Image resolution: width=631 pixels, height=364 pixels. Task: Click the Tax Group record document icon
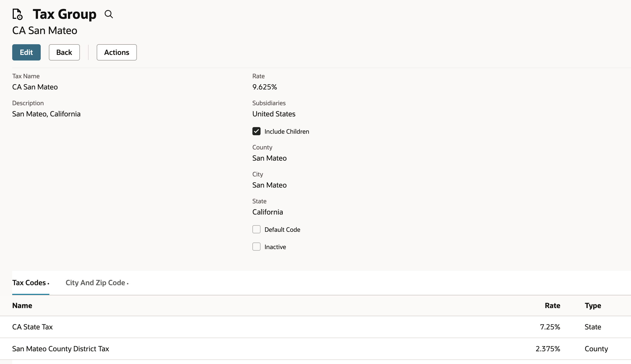tap(18, 14)
